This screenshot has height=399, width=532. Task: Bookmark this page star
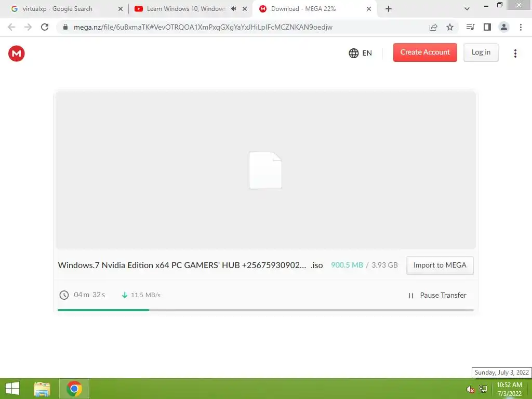point(450,27)
